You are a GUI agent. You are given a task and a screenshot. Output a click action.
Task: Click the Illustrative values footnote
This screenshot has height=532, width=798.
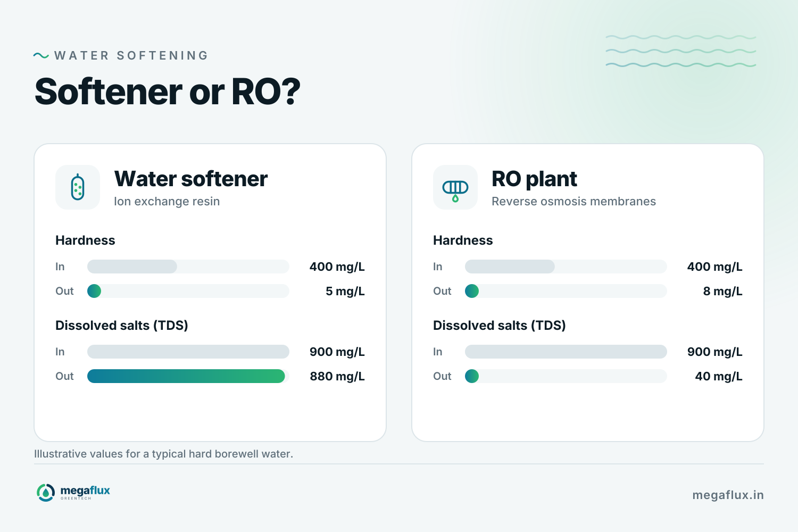tap(163, 454)
